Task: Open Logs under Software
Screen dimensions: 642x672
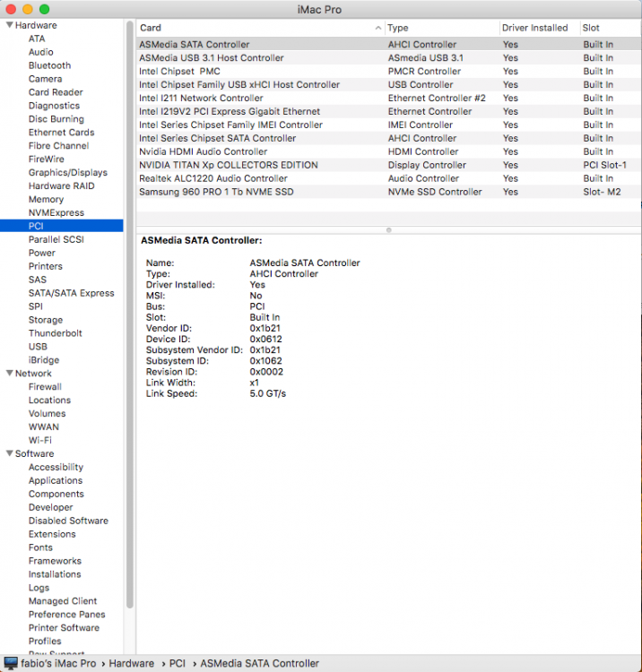Action: (x=39, y=588)
